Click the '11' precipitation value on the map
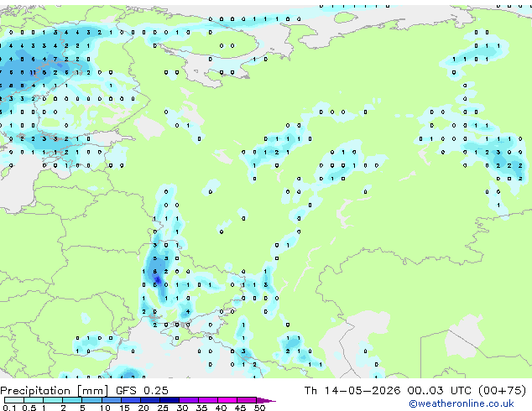Viewport: 532px width, 411px height. [x=33, y=73]
